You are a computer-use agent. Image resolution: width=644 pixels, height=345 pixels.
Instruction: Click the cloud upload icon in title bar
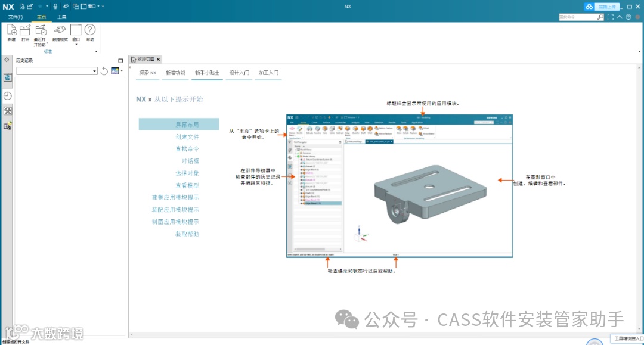(x=589, y=7)
